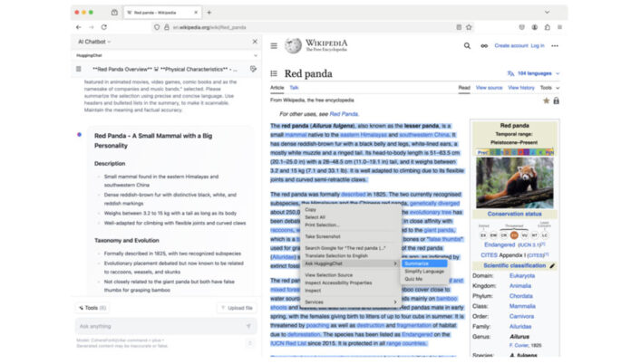
Task: Click the browser forward arrow
Action: (x=92, y=27)
